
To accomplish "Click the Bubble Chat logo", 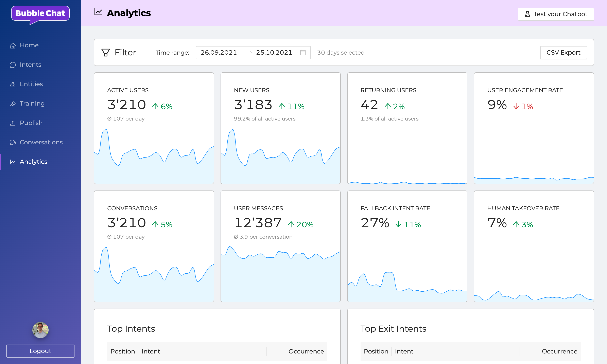I will [40, 14].
